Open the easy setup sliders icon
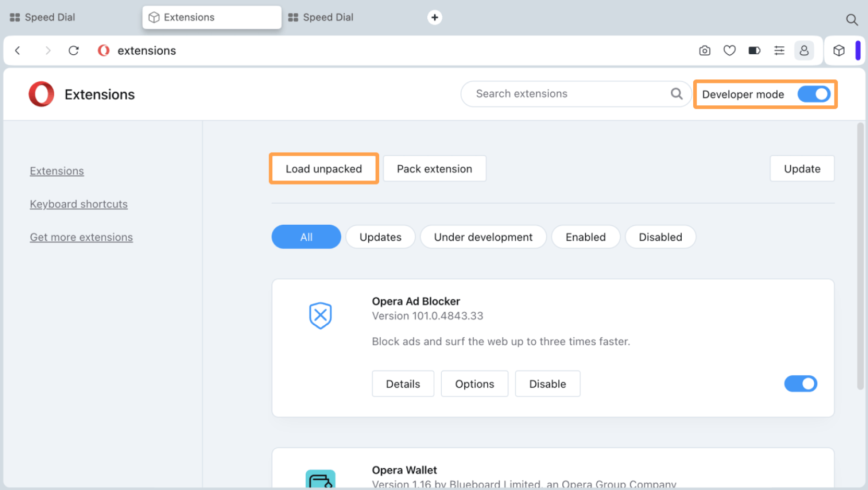 coord(779,51)
